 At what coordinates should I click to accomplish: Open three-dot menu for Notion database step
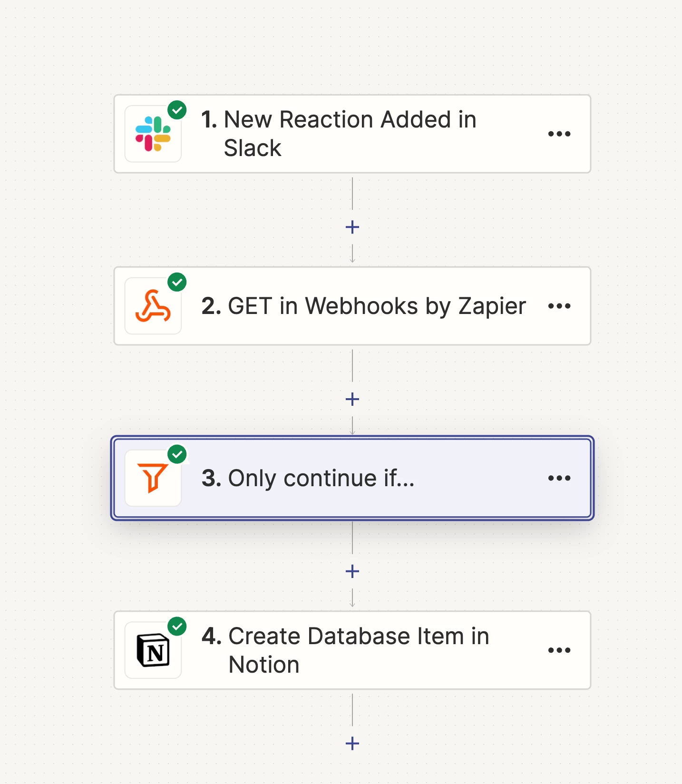pos(559,650)
